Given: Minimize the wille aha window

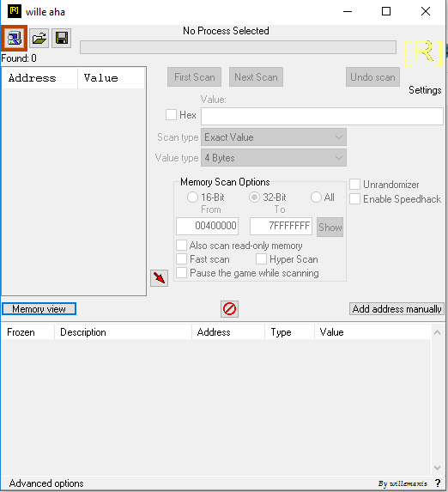Looking at the screenshot, I should coord(348,12).
